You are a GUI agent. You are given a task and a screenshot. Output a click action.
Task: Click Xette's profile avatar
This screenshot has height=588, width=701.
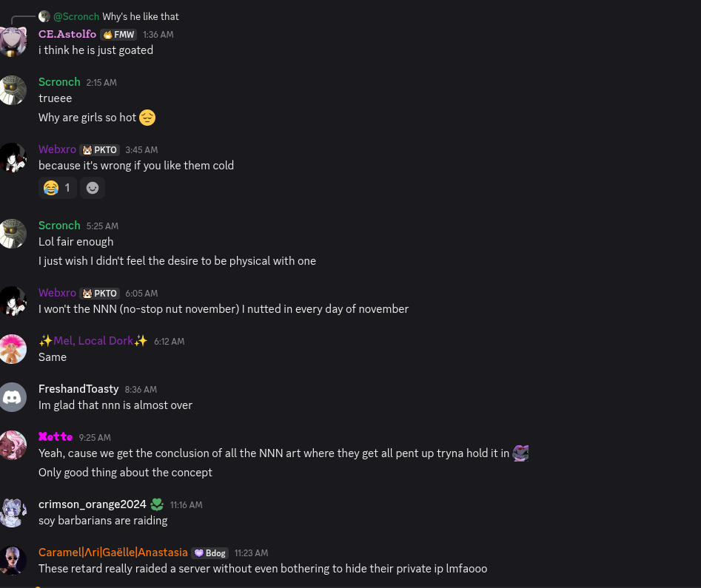click(x=13, y=445)
